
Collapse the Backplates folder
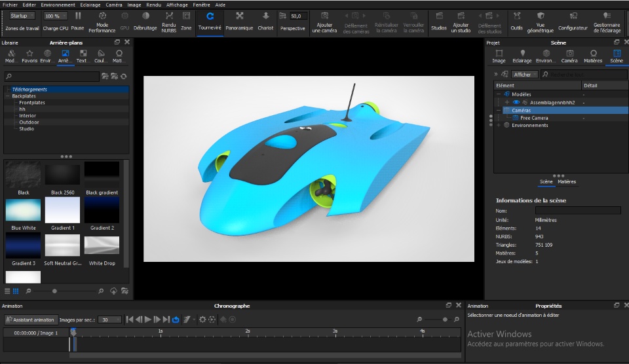pyautogui.click(x=8, y=96)
